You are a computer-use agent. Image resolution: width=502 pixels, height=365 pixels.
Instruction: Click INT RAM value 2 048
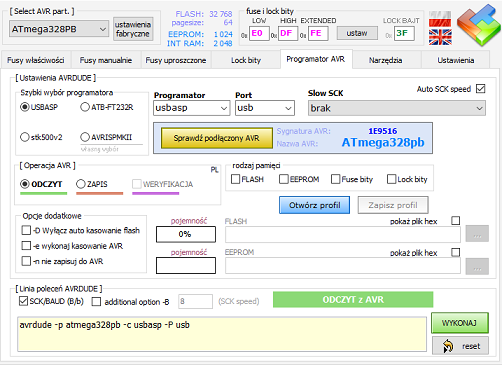click(223, 43)
